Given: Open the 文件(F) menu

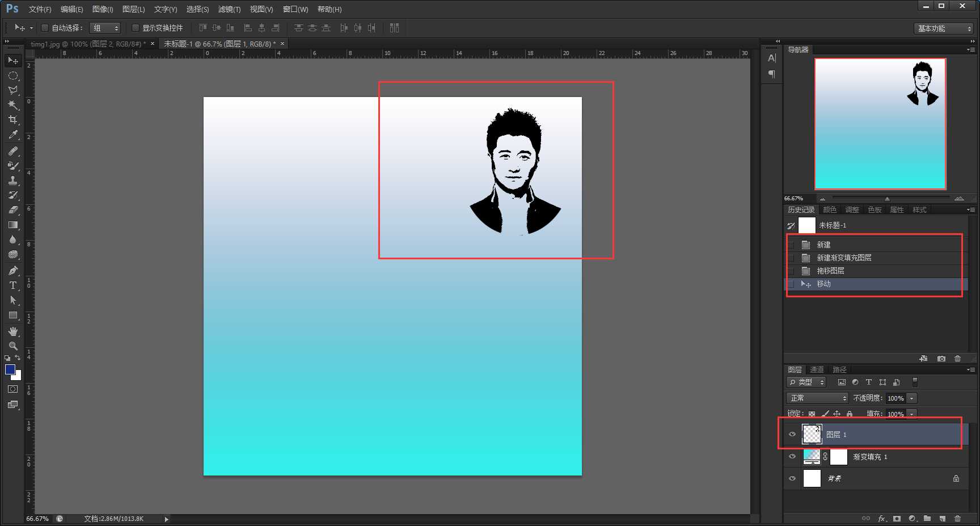Looking at the screenshot, I should tap(40, 9).
